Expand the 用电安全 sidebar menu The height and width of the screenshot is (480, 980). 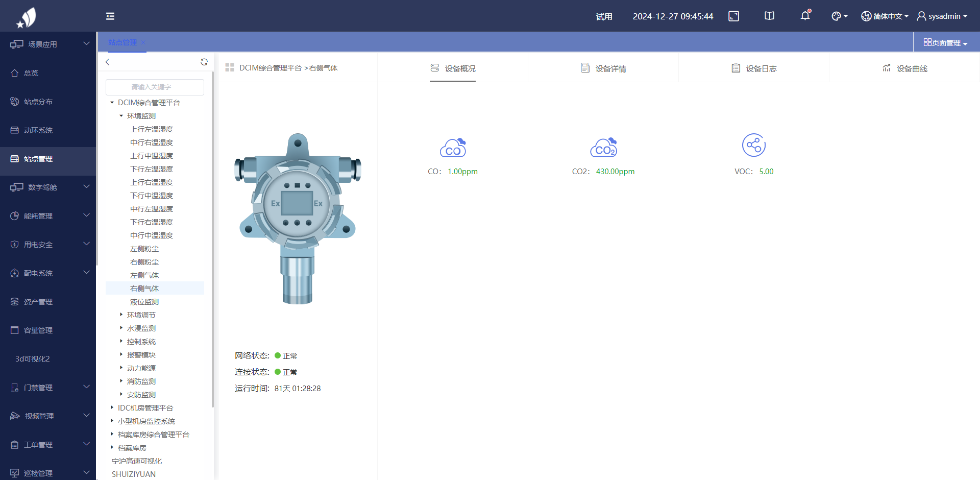pyautogui.click(x=48, y=245)
